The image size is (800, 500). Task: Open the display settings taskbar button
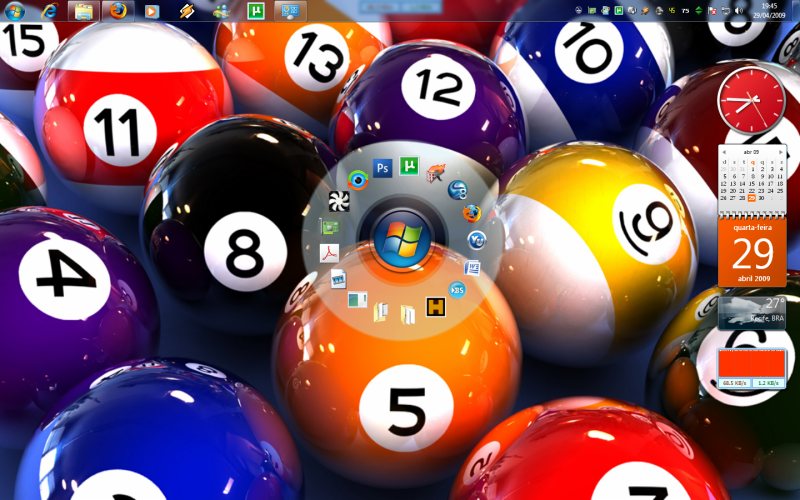[290, 11]
